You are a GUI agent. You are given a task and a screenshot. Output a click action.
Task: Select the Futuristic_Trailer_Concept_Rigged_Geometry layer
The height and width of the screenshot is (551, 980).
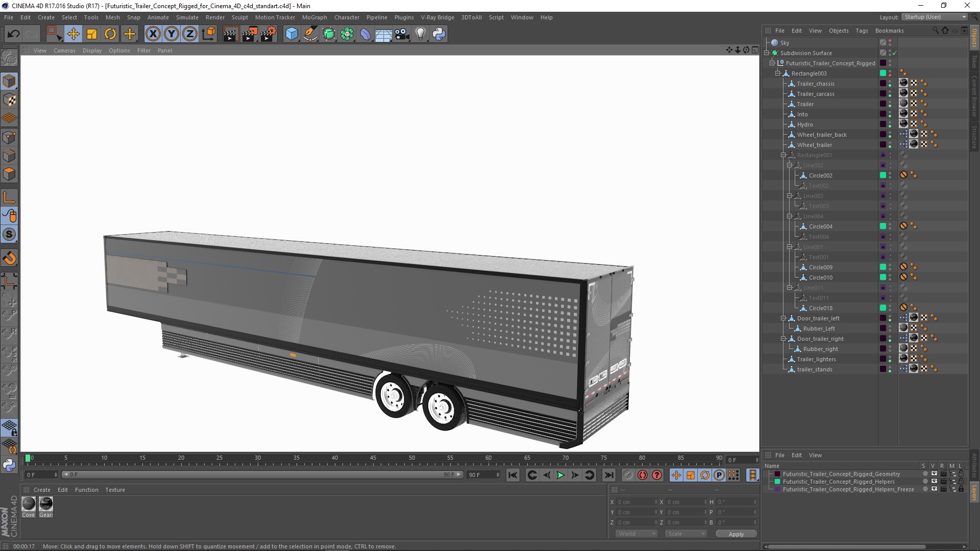click(841, 473)
